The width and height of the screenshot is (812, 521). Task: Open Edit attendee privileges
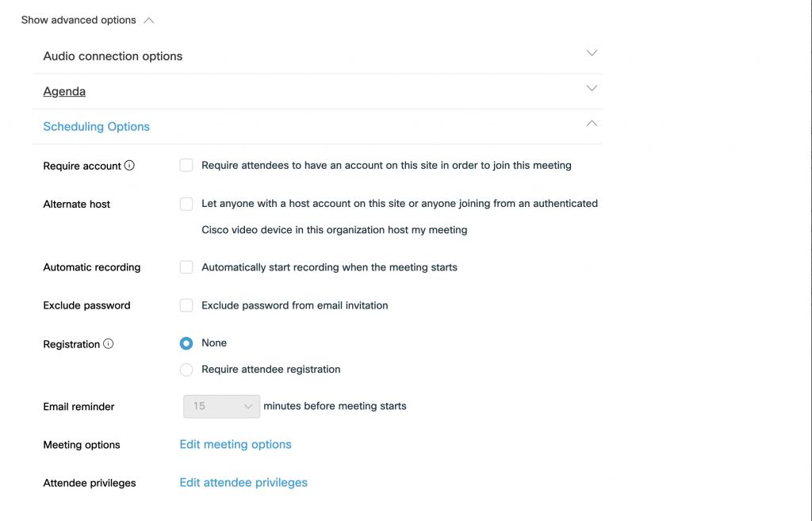coord(243,482)
